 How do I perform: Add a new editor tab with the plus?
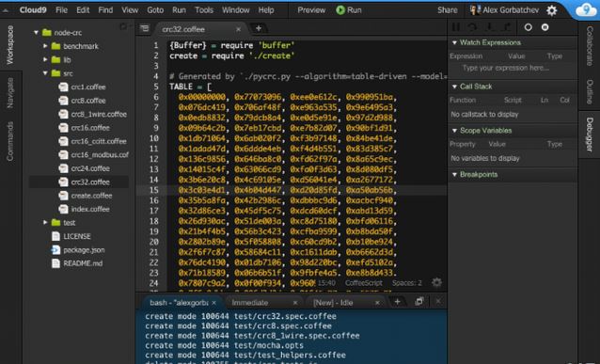[x=259, y=28]
